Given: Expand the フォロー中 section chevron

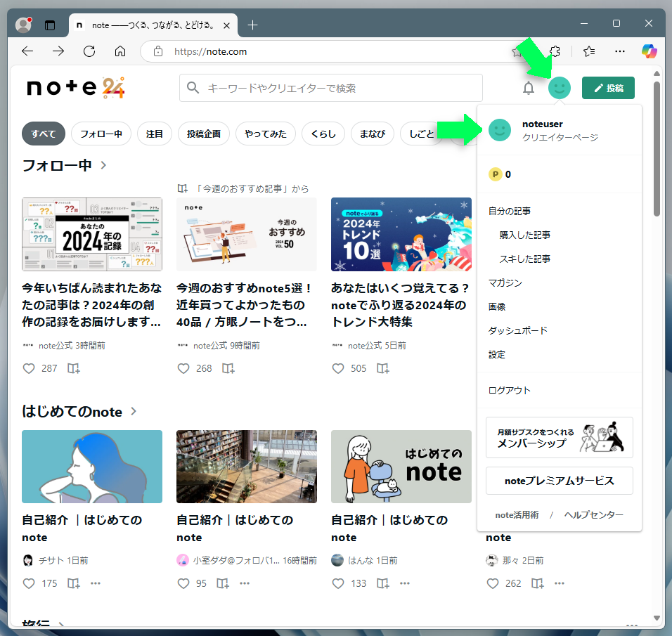Looking at the screenshot, I should click(x=103, y=165).
